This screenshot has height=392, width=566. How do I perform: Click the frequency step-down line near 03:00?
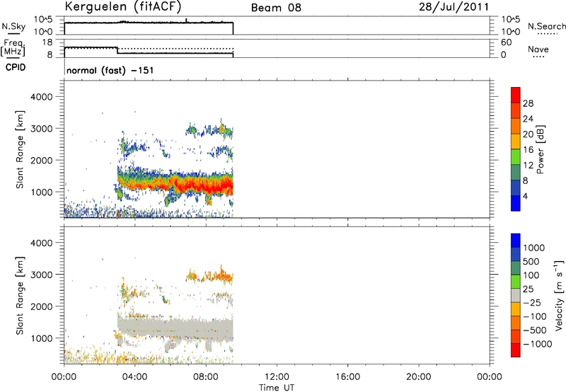[117, 50]
